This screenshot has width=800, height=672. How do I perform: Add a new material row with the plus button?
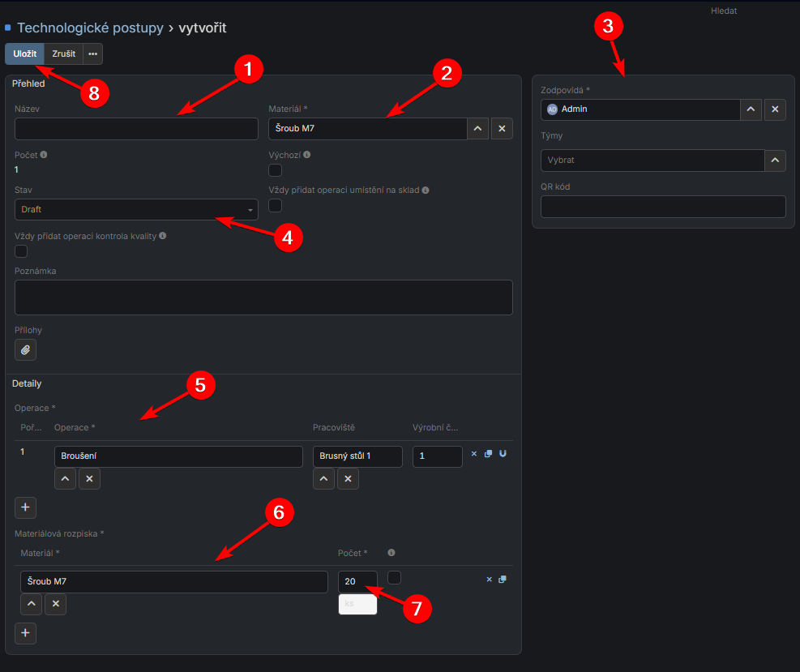pos(25,633)
